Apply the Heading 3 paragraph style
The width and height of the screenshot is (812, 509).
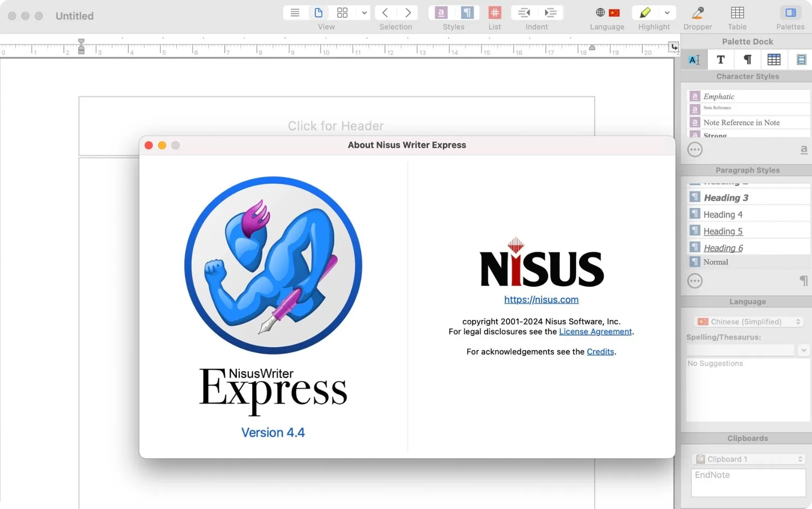748,197
